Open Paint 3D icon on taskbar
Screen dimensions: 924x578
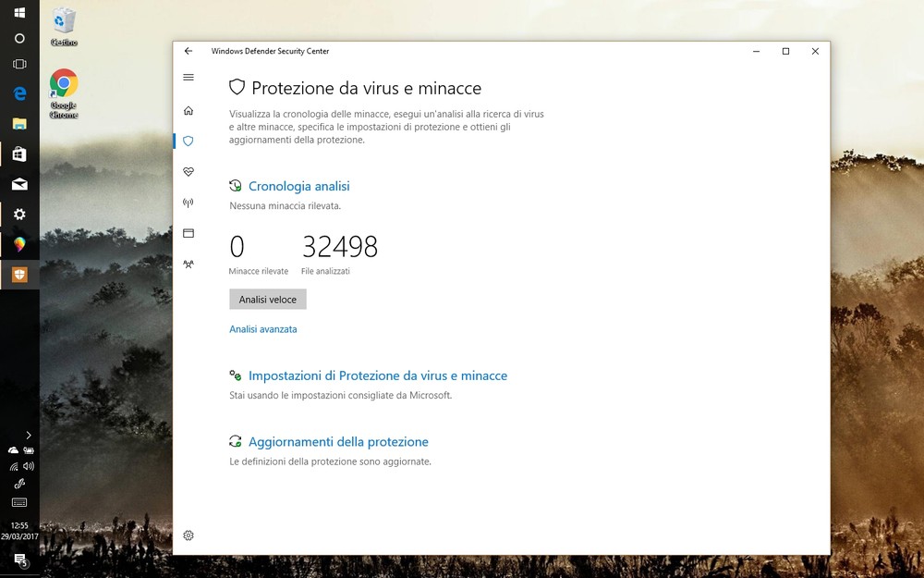click(x=19, y=244)
